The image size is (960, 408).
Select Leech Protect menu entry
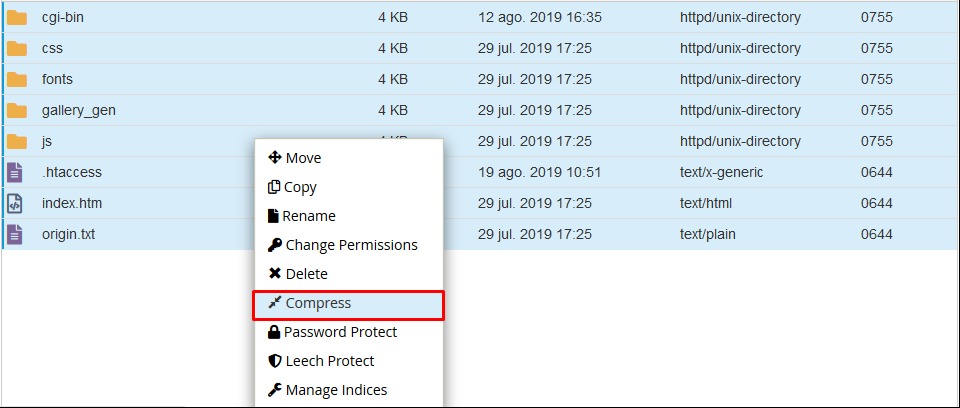(329, 361)
